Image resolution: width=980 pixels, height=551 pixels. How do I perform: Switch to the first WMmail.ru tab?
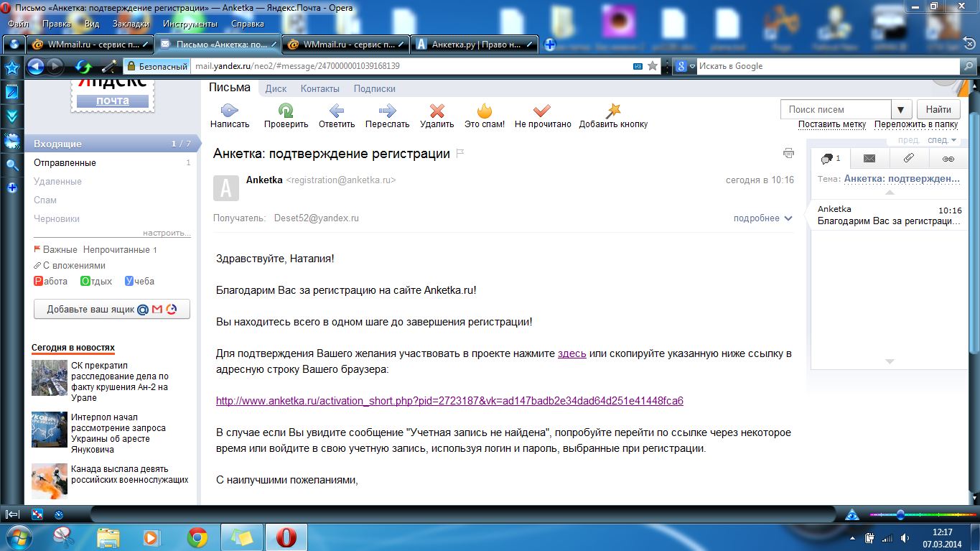point(90,44)
